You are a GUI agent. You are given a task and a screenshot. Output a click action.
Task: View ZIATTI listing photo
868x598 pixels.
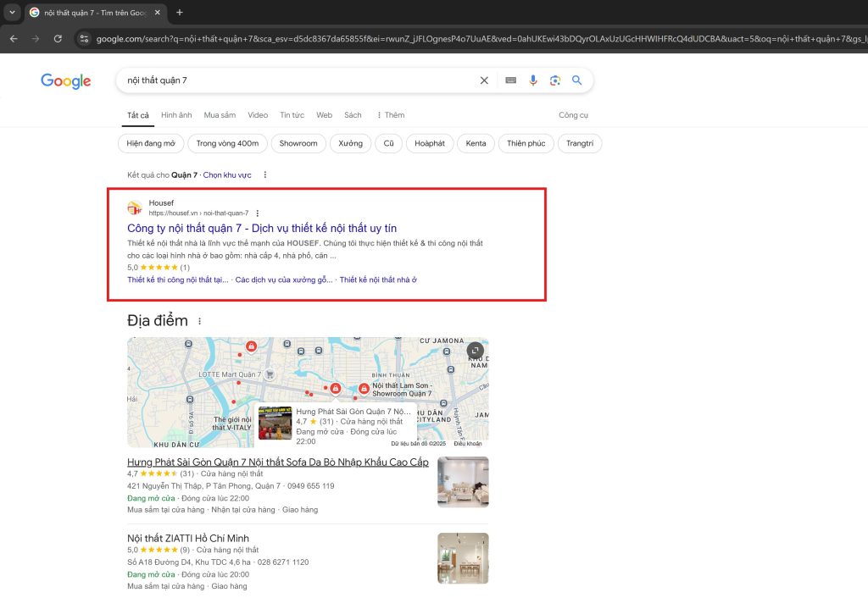pyautogui.click(x=463, y=558)
